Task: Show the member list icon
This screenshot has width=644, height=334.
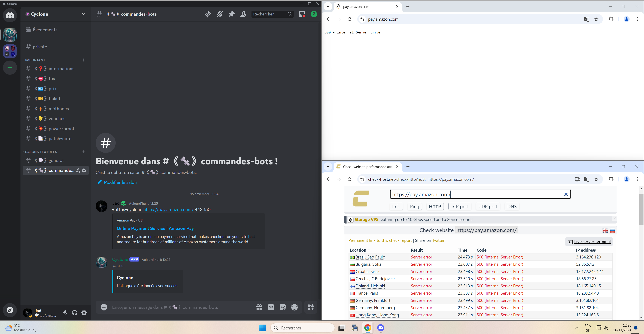Action: 243,14
